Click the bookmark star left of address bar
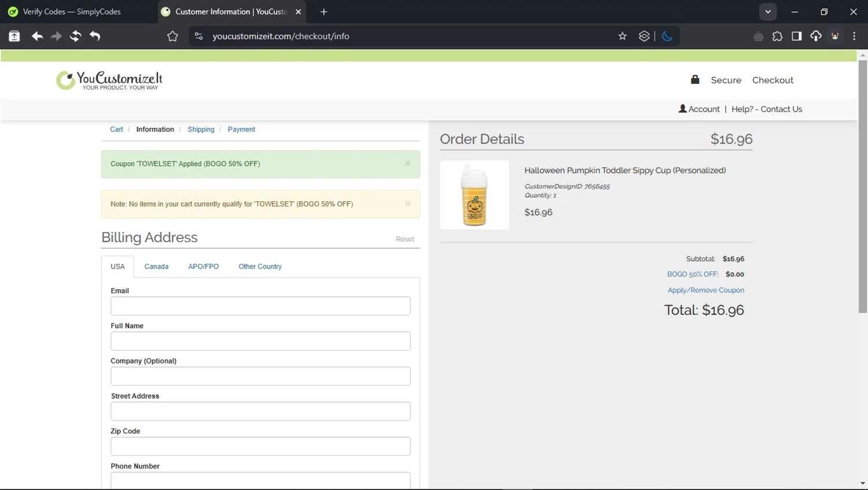Viewport: 868px width, 490px height. coord(172,36)
